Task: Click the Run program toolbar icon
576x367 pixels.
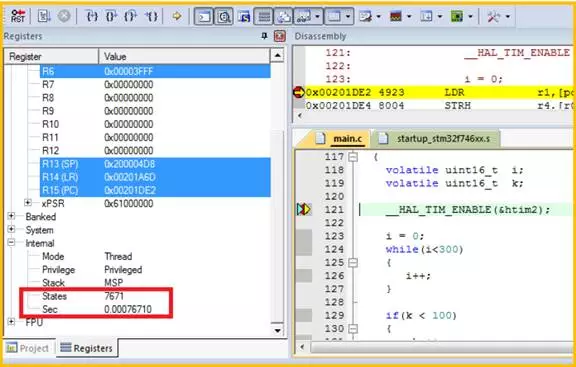Action: tap(44, 16)
